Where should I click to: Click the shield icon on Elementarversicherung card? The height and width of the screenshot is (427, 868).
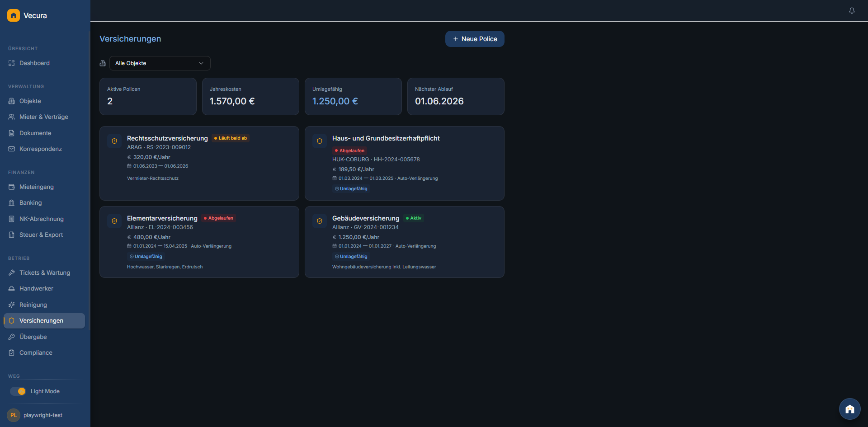(114, 221)
